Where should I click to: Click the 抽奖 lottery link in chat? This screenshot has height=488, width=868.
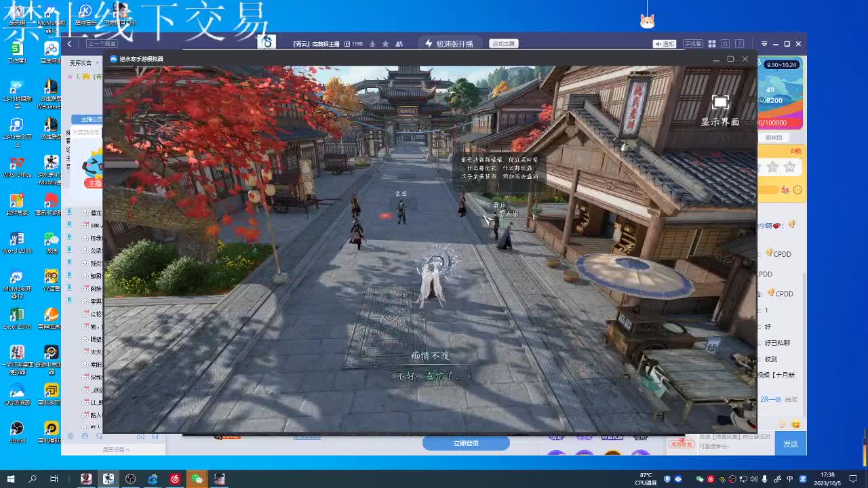point(791,400)
